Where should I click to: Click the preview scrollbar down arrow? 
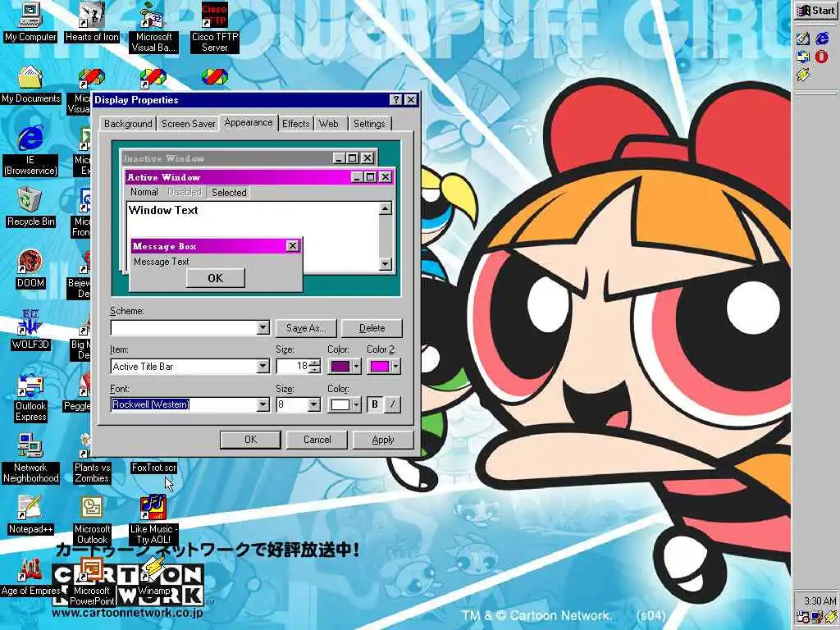coord(386,263)
